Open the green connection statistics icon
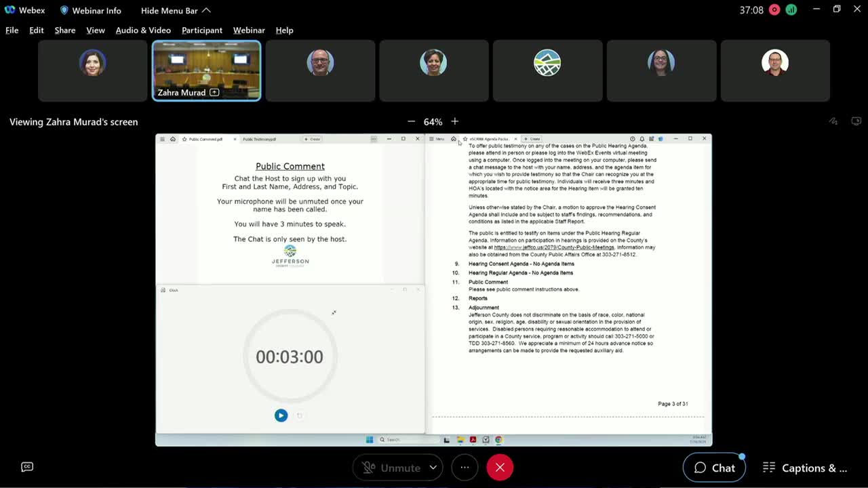The width and height of the screenshot is (868, 488). 791,10
